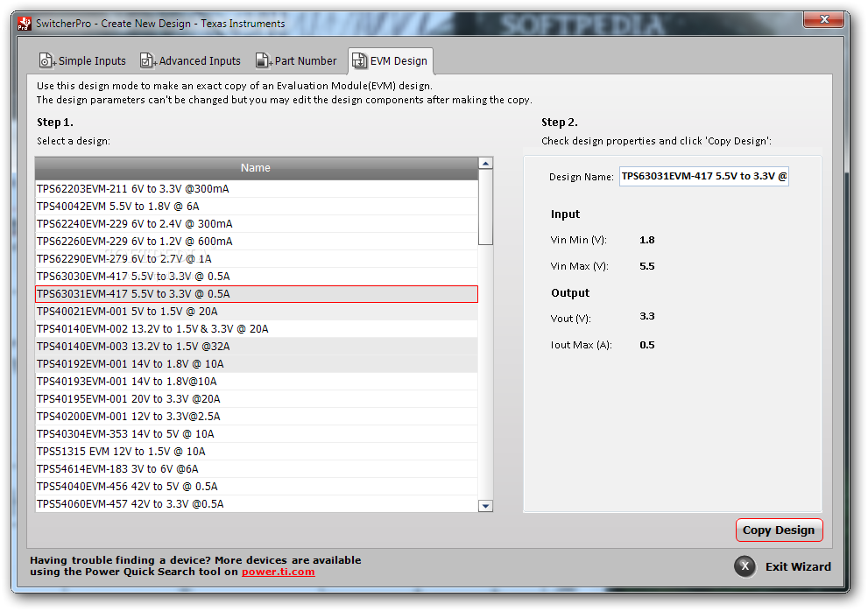The width and height of the screenshot is (868, 611).
Task: Click the Vin Min (V) label
Action: (x=578, y=240)
